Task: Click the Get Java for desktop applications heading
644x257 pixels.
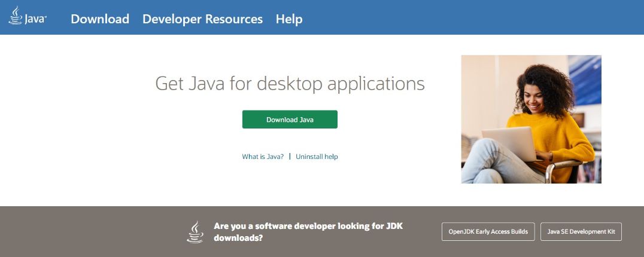Action: (290, 84)
